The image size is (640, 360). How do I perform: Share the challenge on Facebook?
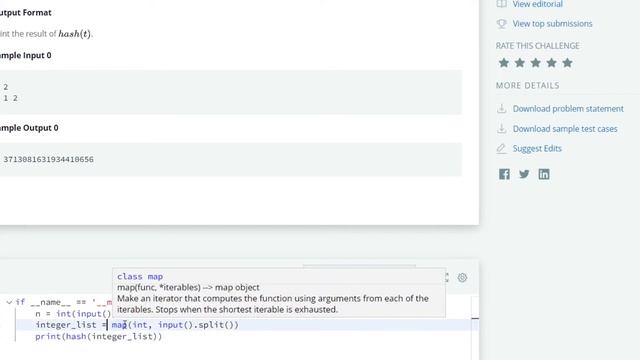pos(504,174)
